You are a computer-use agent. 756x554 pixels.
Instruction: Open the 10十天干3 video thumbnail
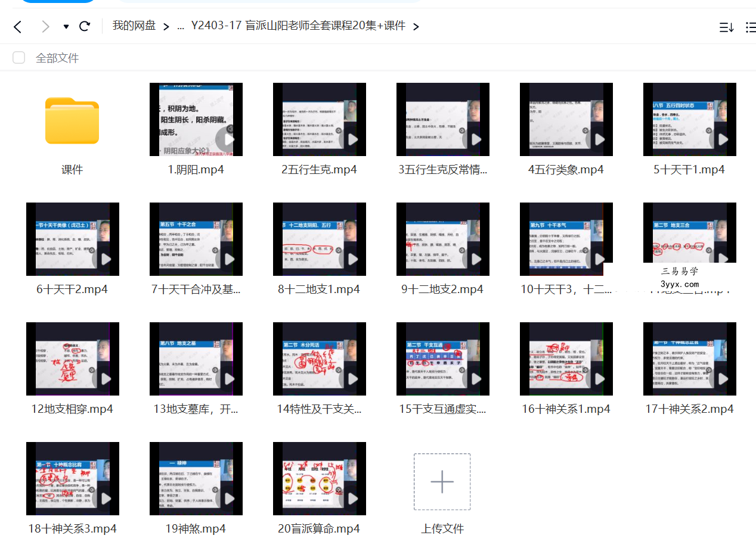tap(566, 239)
